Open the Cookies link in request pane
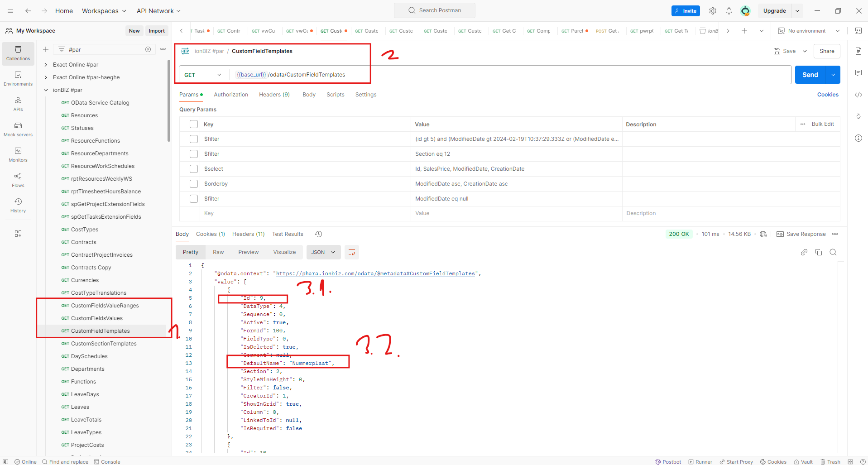Image resolution: width=868 pixels, height=465 pixels. [x=828, y=95]
